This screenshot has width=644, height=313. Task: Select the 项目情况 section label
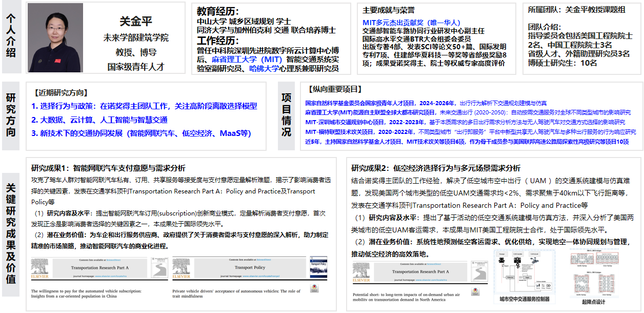pyautogui.click(x=286, y=115)
